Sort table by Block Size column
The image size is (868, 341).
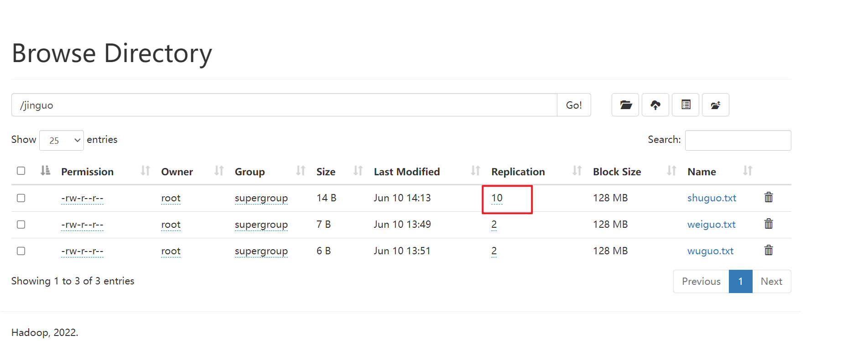tap(617, 172)
